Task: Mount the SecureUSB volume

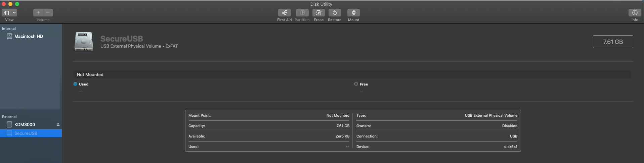Action: (x=353, y=13)
